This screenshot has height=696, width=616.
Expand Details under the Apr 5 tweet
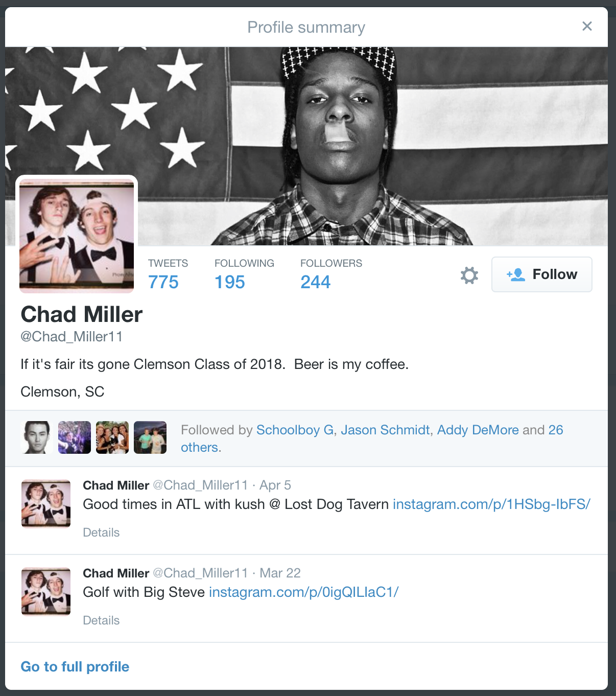tap(101, 532)
